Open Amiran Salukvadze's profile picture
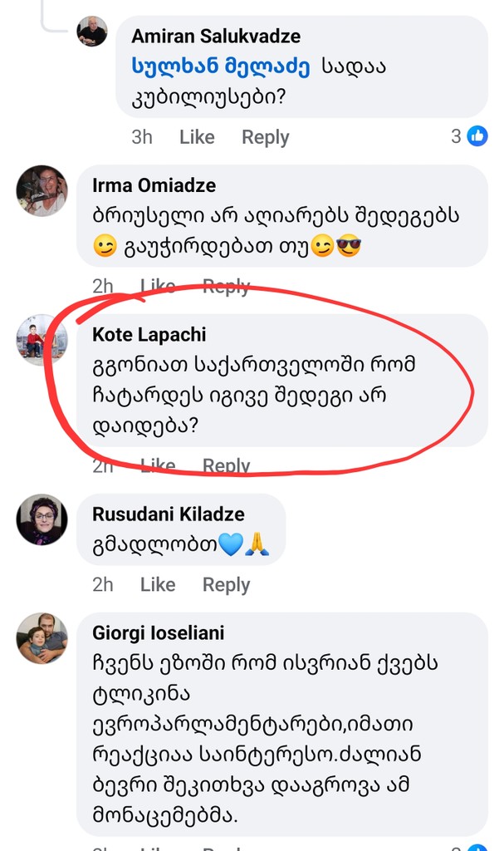This screenshot has width=504, height=851. click(x=92, y=32)
